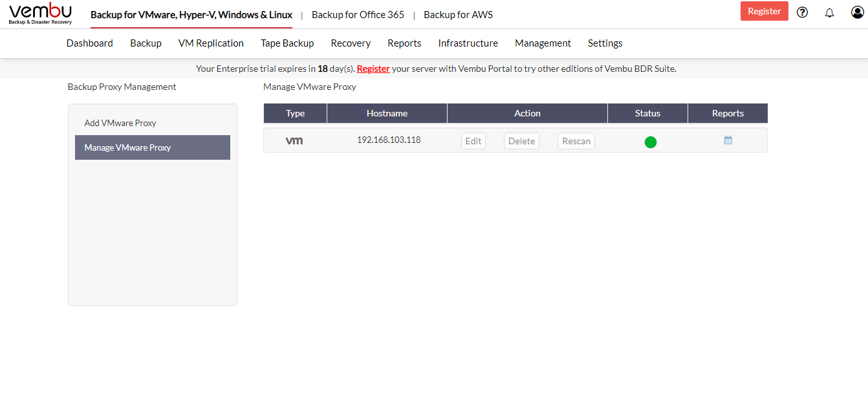The image size is (868, 399).
Task: Delete the 192.168.103.118 proxy
Action: (x=521, y=141)
